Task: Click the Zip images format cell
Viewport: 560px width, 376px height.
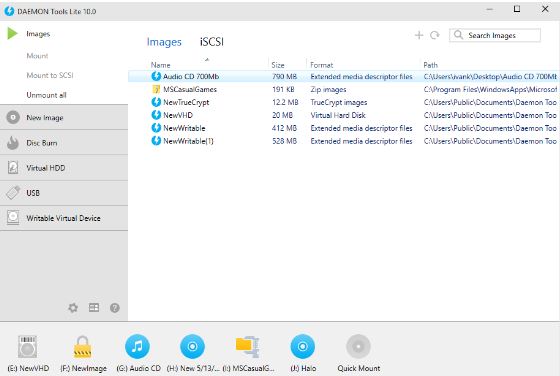Action: tap(328, 89)
